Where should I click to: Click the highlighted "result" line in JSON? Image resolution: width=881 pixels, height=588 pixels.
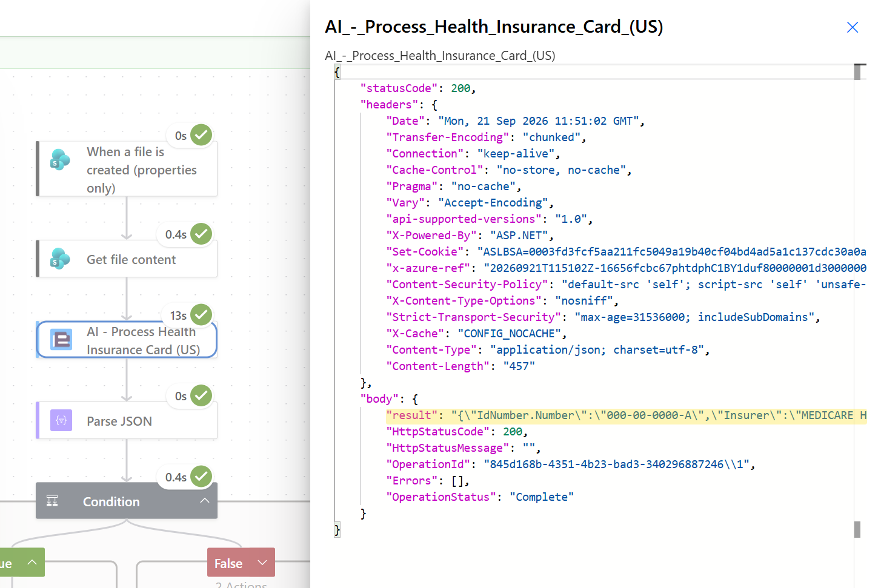pyautogui.click(x=626, y=415)
